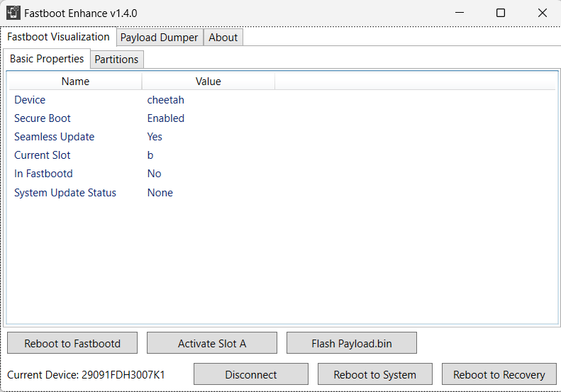Image resolution: width=561 pixels, height=392 pixels.
Task: Open the About tab
Action: tap(223, 38)
